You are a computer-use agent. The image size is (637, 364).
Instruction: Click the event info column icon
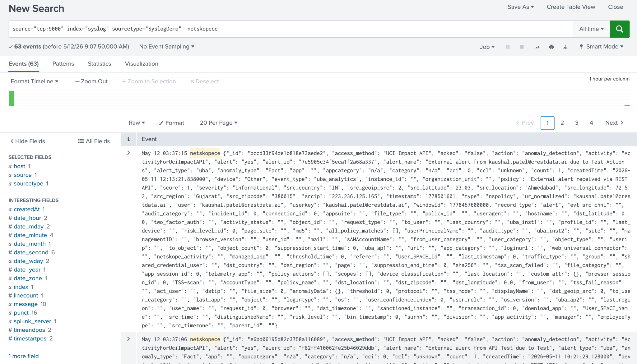128,139
